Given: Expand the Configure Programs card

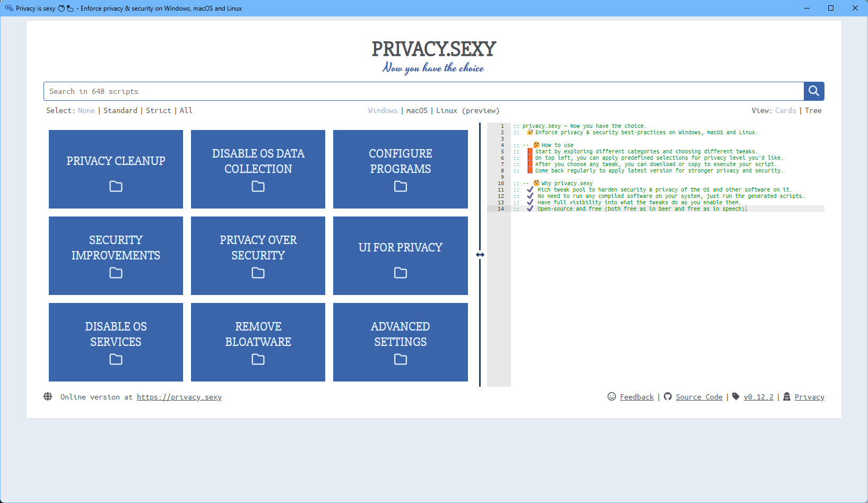Looking at the screenshot, I should pyautogui.click(x=401, y=169).
